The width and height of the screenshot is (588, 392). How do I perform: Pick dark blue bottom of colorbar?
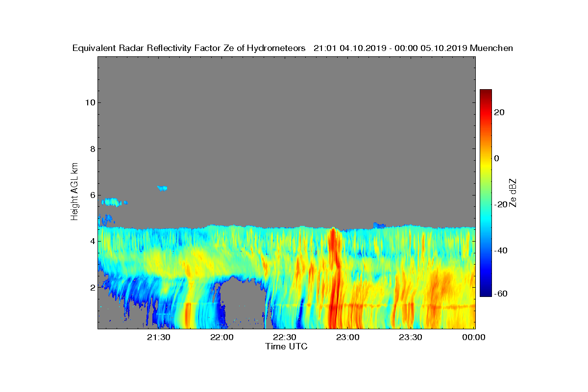pos(486,293)
